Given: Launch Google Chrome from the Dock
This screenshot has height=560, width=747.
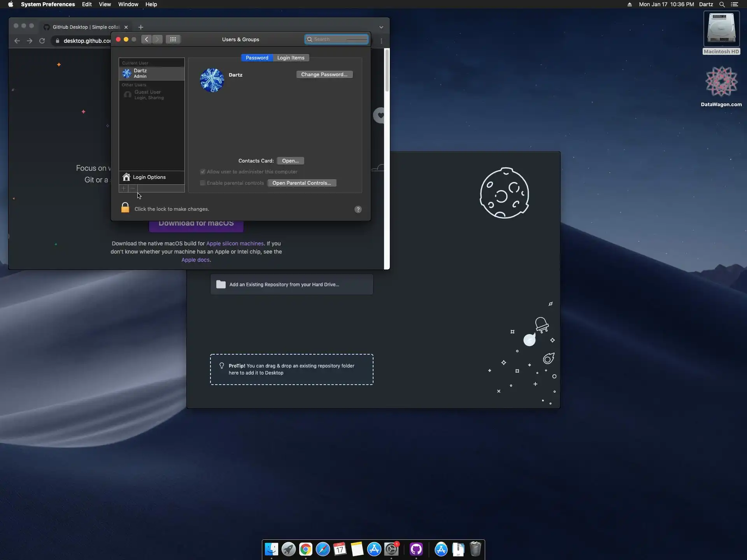Looking at the screenshot, I should coord(306,549).
